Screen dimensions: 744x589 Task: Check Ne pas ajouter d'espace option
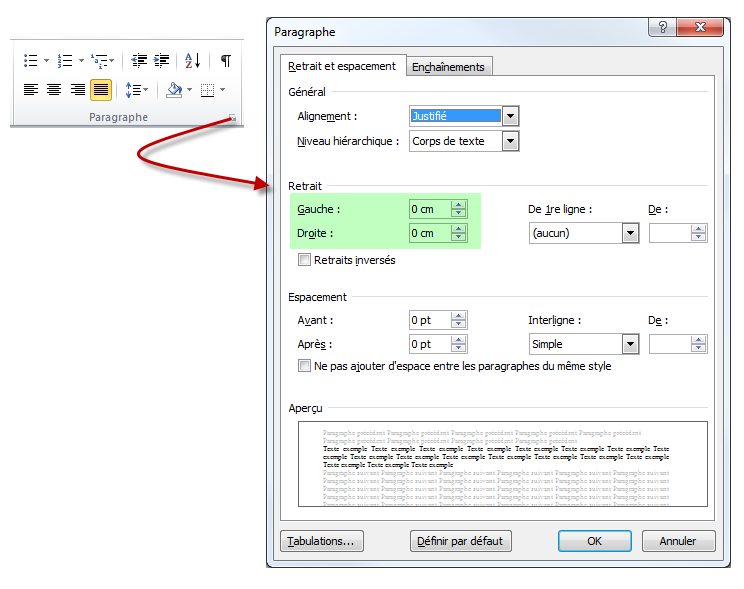pos(305,366)
